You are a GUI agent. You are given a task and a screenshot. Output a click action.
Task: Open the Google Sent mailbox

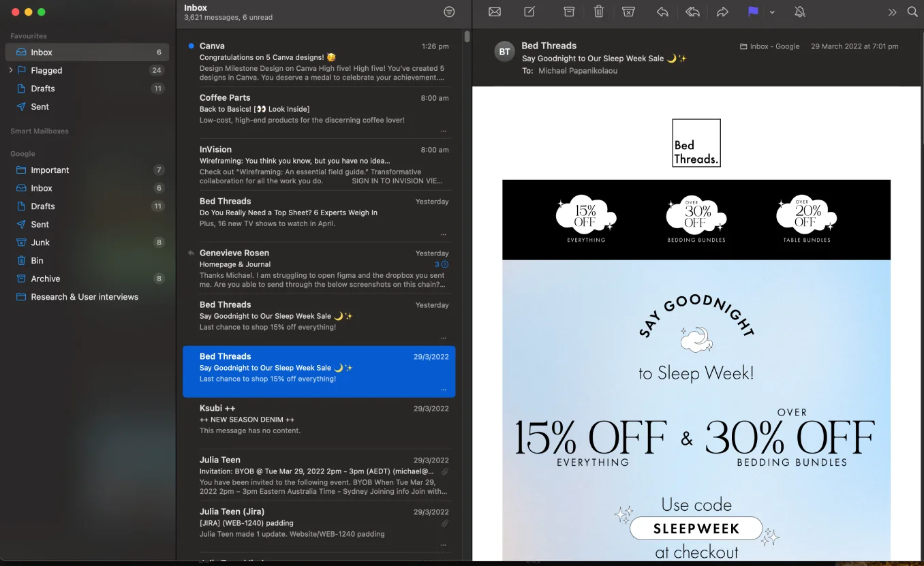87,225
